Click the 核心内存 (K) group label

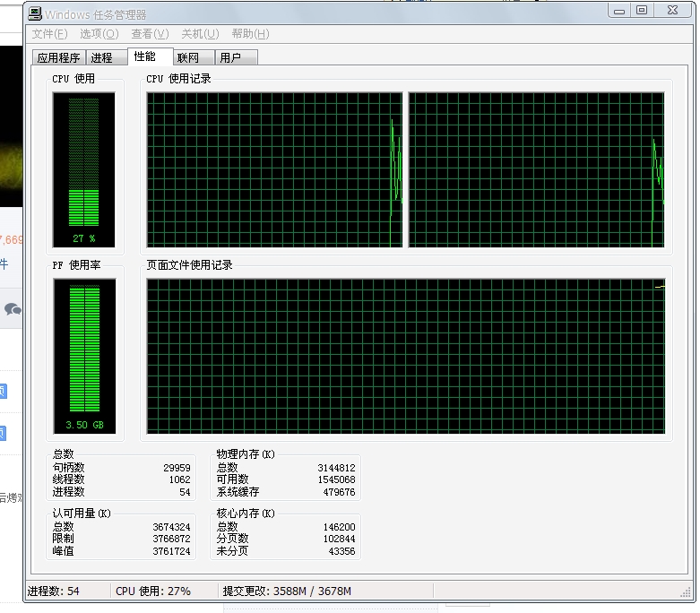pos(246,514)
